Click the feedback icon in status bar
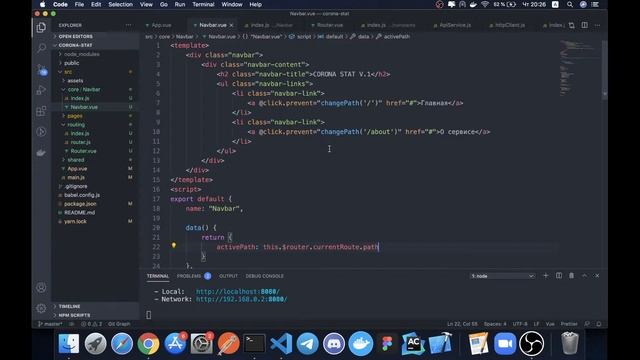This screenshot has height=360, width=640. pos(587,324)
